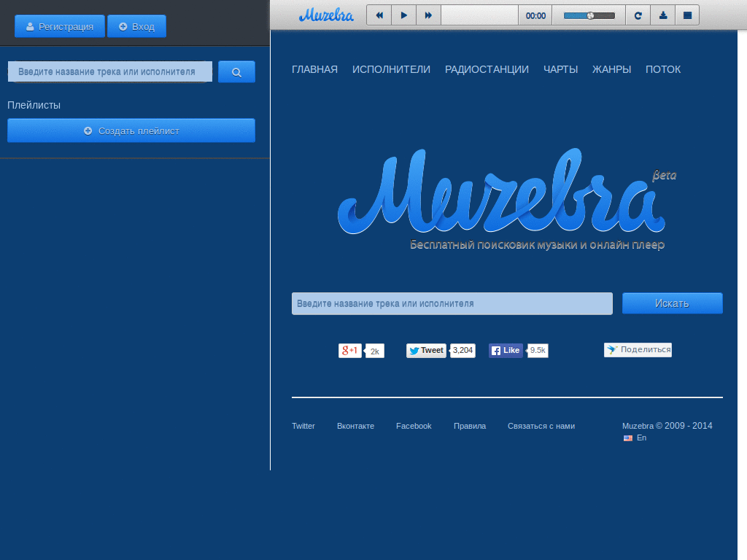Open the Вконтакте footer link
747x560 pixels.
355,426
